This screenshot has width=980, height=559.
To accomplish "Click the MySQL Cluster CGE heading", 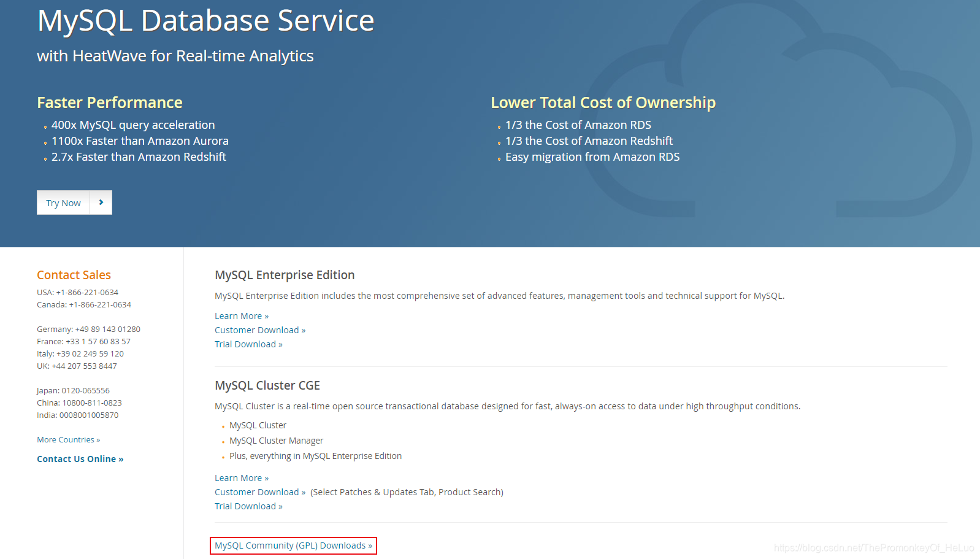I will point(267,385).
